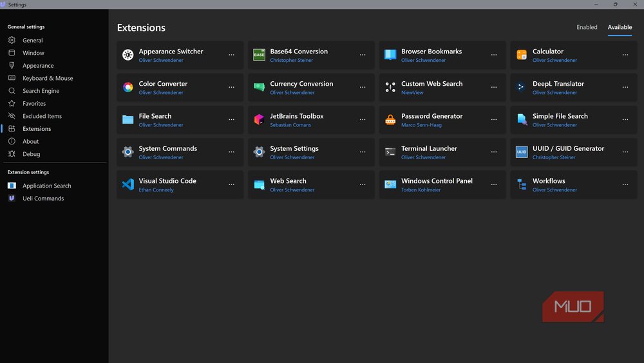Click the Ueli Commands sidebar icon

click(x=12, y=198)
